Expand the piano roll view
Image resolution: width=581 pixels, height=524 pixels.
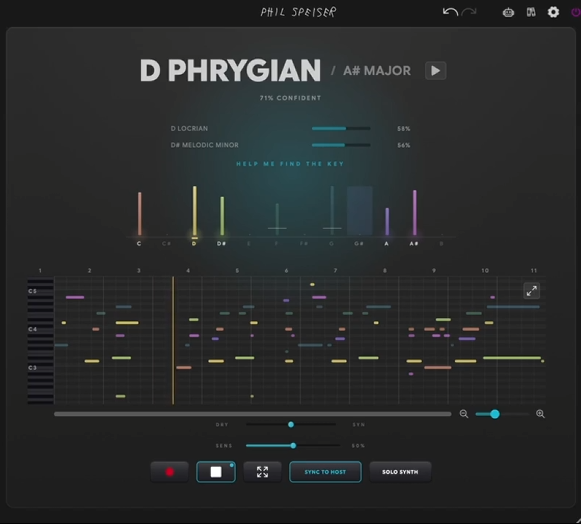pyautogui.click(x=531, y=291)
